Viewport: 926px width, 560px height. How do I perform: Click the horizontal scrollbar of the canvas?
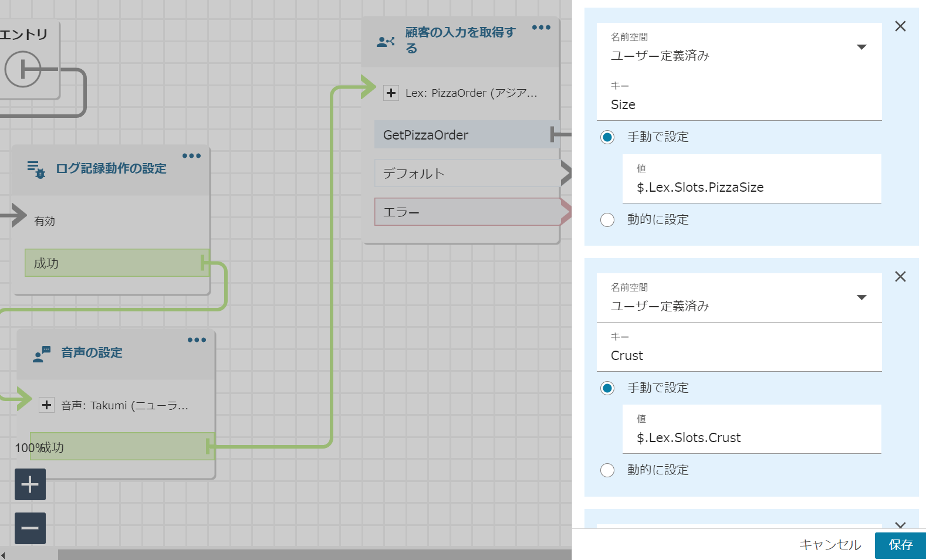(x=314, y=554)
